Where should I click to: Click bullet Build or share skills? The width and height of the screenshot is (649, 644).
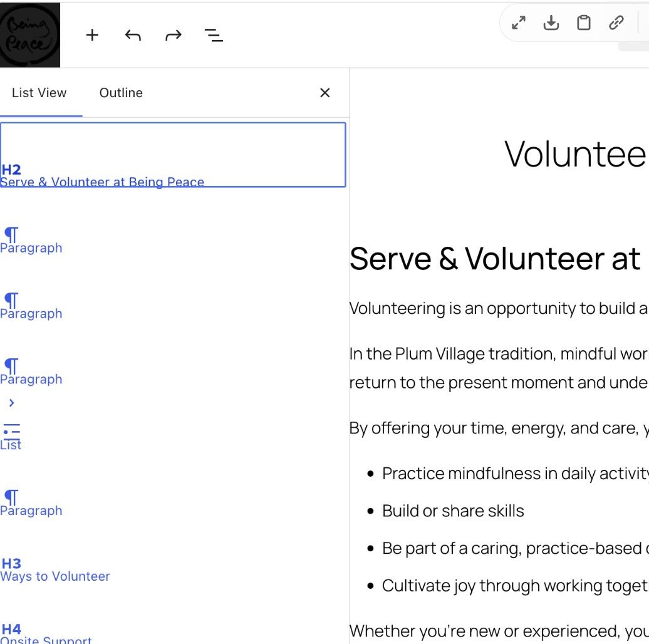pos(453,511)
